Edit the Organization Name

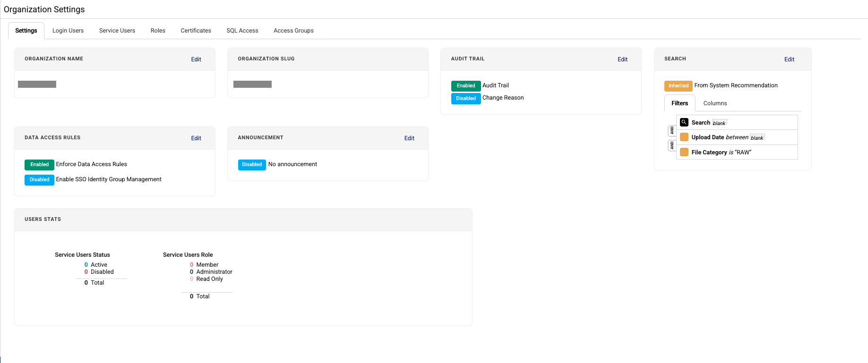tap(196, 59)
